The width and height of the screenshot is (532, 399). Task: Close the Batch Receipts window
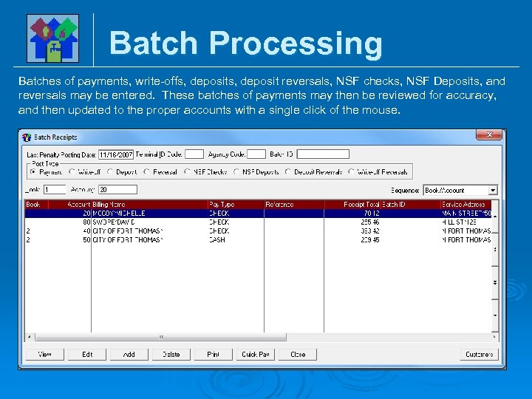tap(488, 134)
